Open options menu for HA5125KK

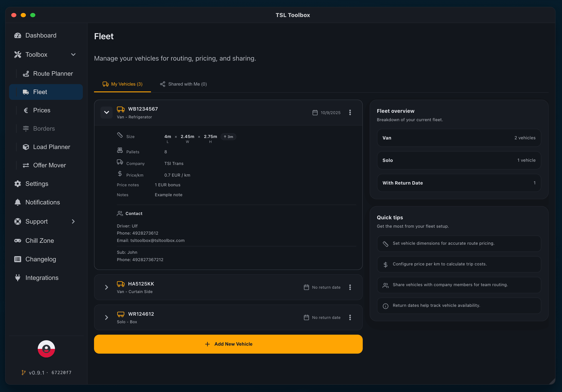point(350,287)
